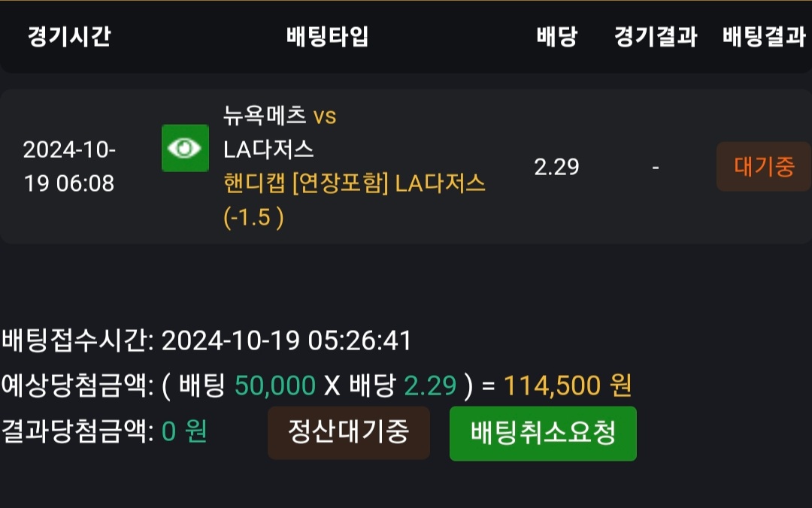Click the 114,500 원 expected payout amount

click(567, 386)
